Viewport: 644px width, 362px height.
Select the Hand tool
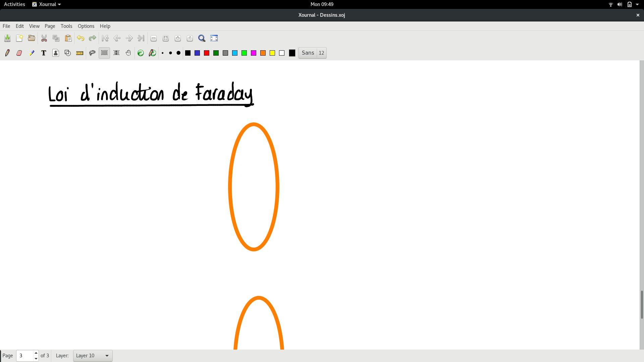128,53
